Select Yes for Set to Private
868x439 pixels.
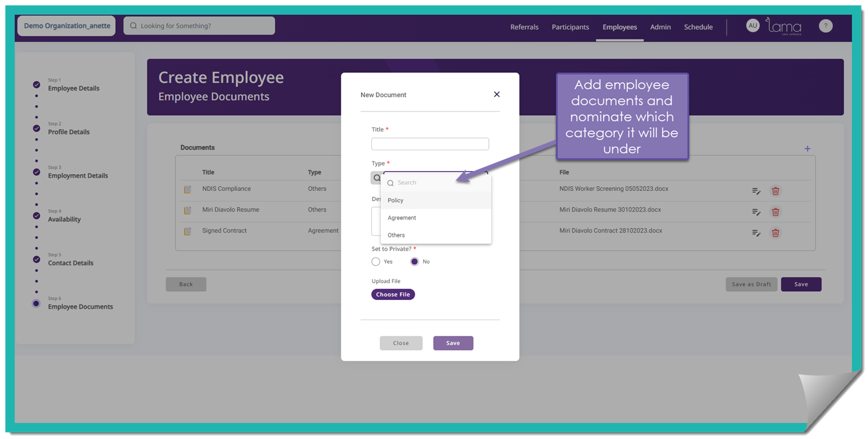click(376, 262)
